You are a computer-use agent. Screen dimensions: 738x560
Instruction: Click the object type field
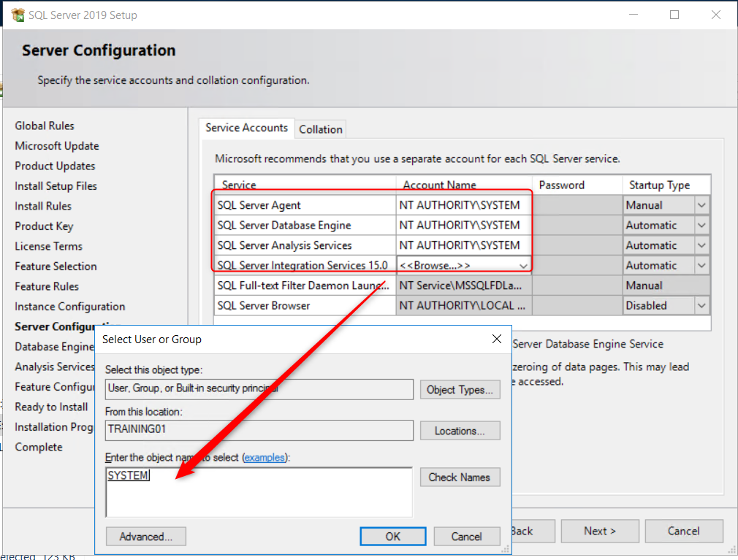[259, 389]
